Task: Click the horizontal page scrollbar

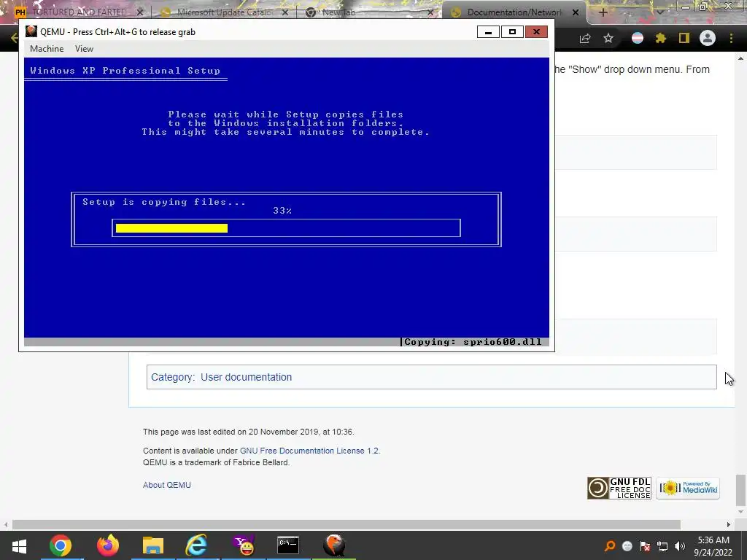Action: pyautogui.click(x=347, y=524)
